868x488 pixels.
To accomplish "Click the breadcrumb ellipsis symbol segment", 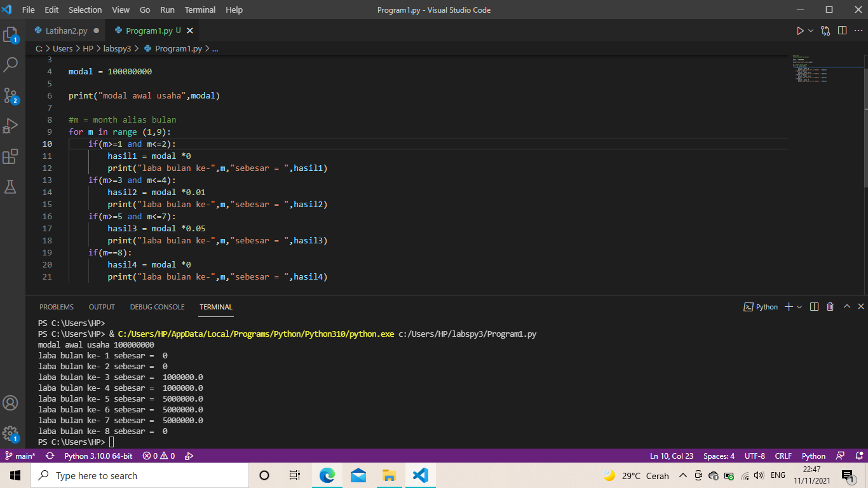I will (215, 48).
